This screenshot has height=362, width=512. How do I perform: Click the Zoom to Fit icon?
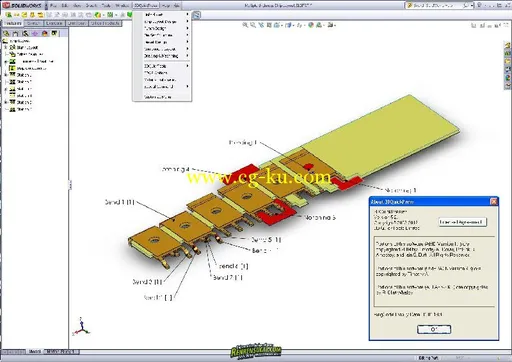(x=245, y=25)
